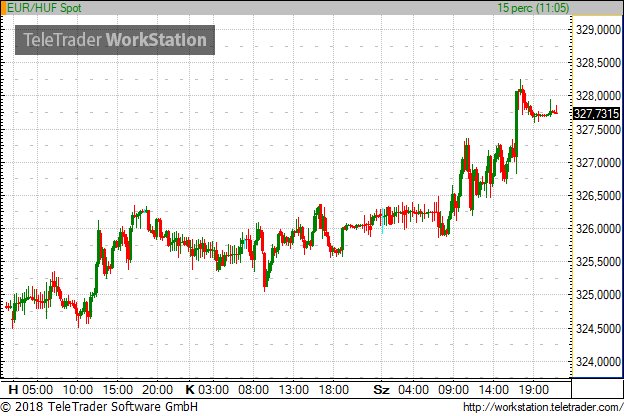Screen dimensions: 624x416
Task: Click the 2018 TeleTrader Software GmbH copyright
Action: 99,407
